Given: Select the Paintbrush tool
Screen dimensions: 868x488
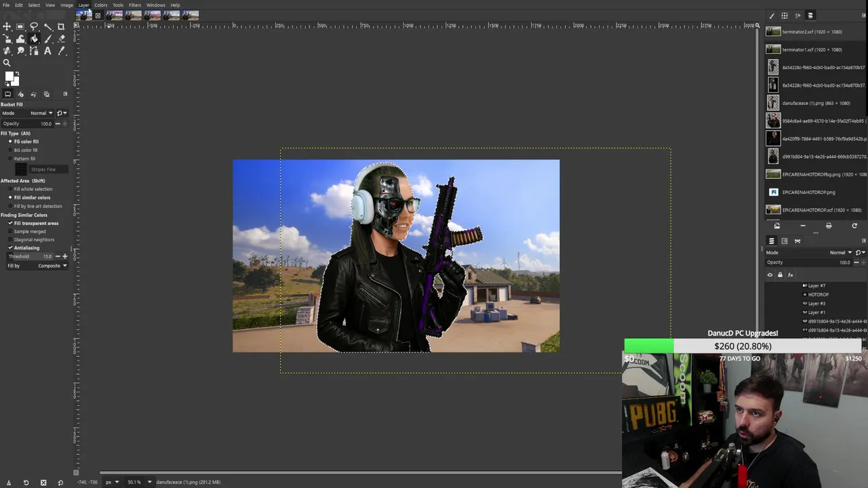Looking at the screenshot, I should click(x=47, y=39).
